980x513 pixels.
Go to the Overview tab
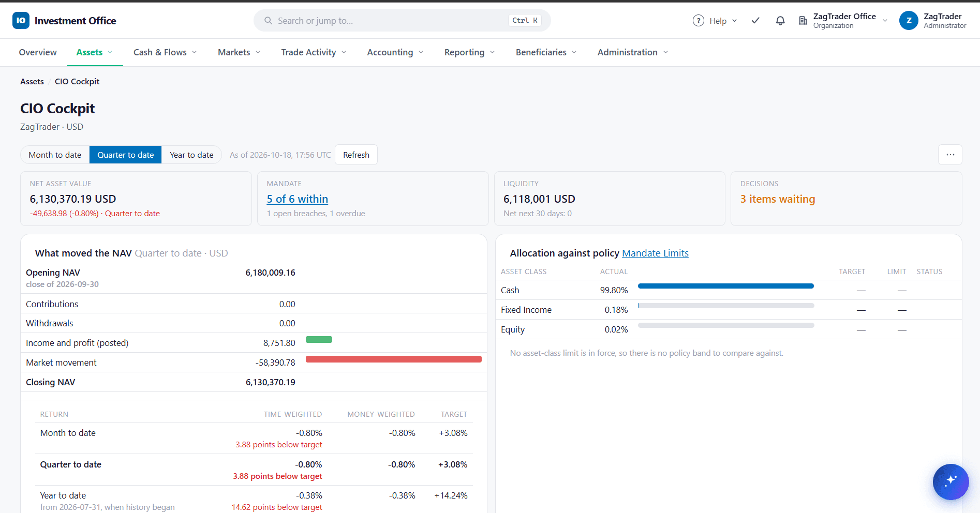[x=38, y=52]
